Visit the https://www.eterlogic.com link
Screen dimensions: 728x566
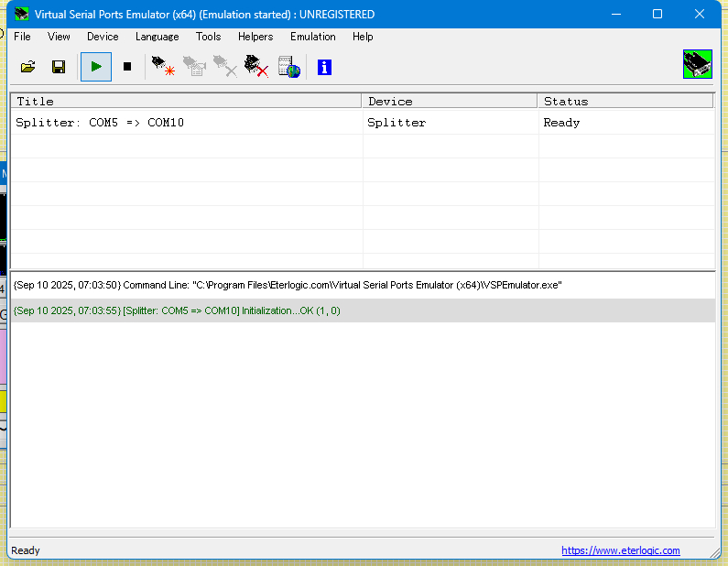(x=621, y=550)
